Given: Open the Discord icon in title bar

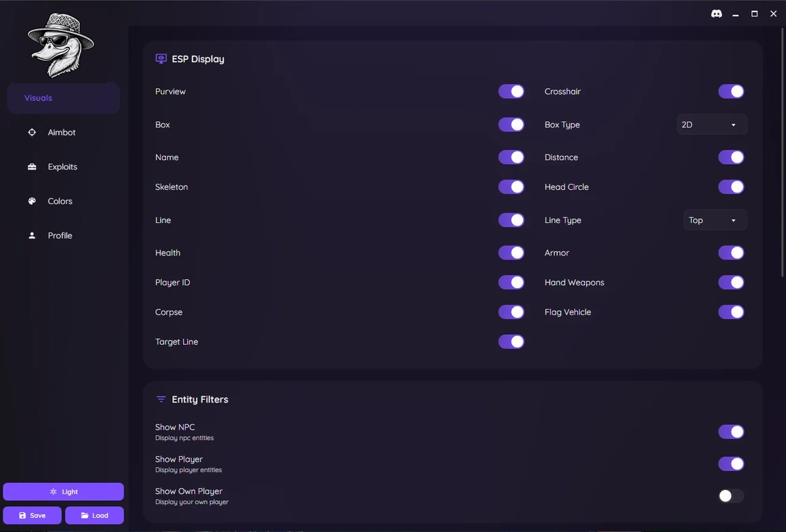Looking at the screenshot, I should (x=716, y=14).
